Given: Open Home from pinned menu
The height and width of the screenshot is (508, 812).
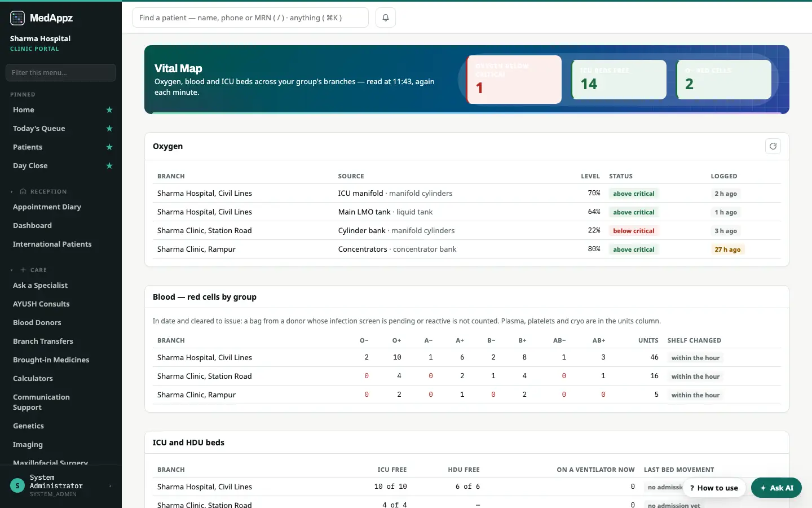Looking at the screenshot, I should (x=24, y=110).
